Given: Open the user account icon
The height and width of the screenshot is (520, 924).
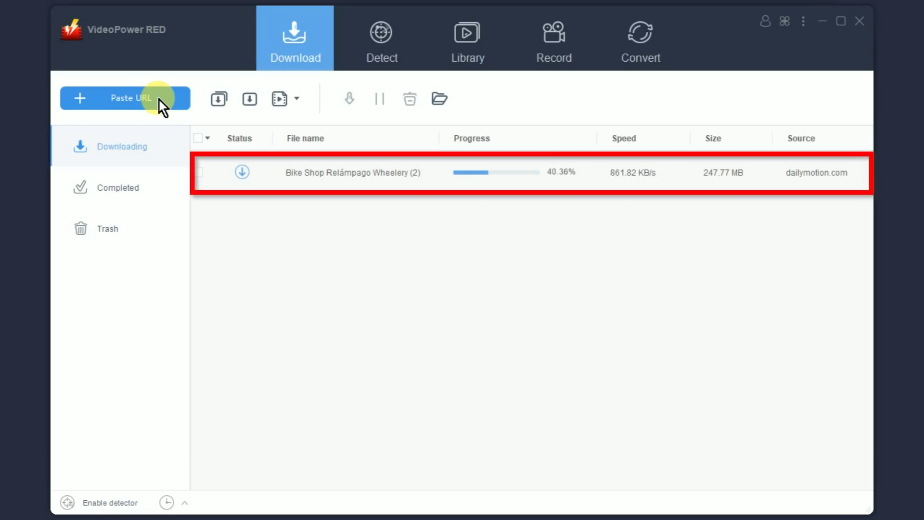Looking at the screenshot, I should [765, 21].
